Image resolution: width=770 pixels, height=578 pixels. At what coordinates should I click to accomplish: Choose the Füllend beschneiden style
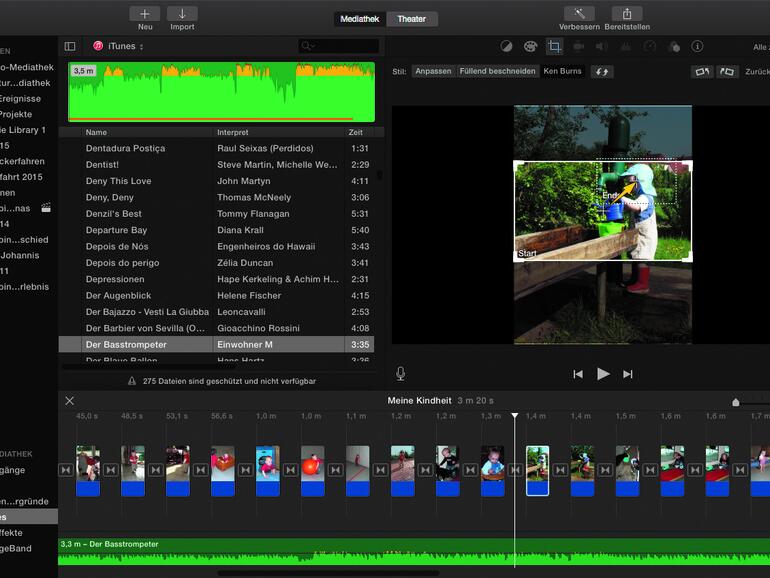497,72
